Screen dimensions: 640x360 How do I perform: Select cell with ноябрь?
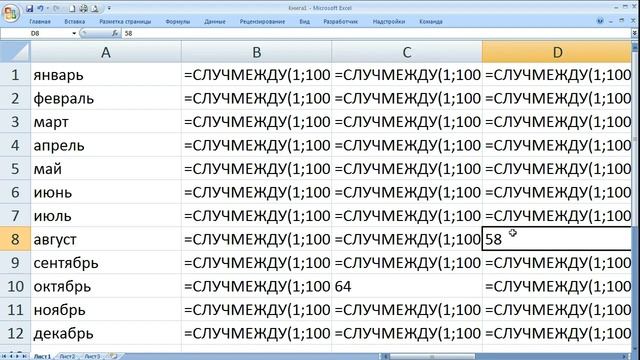(106, 310)
